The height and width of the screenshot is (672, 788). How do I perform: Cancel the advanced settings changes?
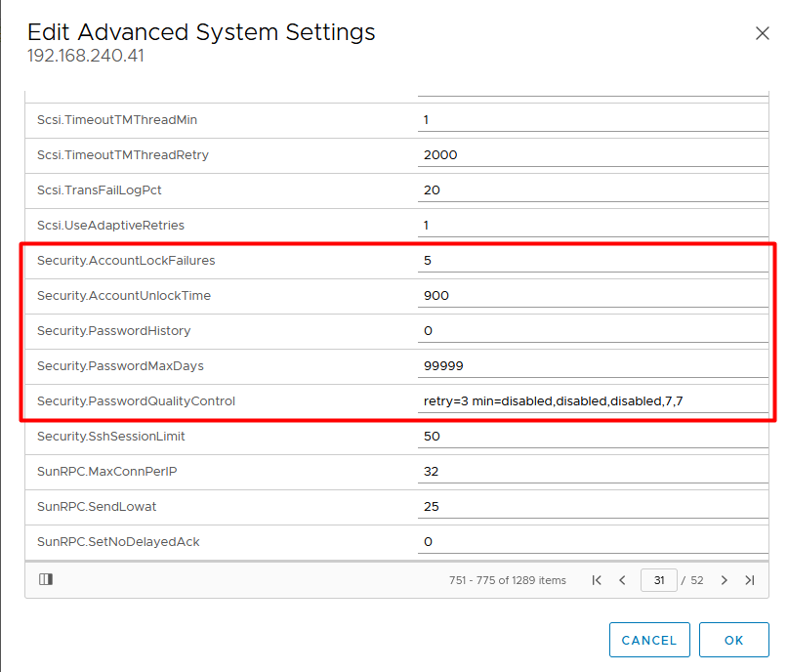click(x=649, y=640)
